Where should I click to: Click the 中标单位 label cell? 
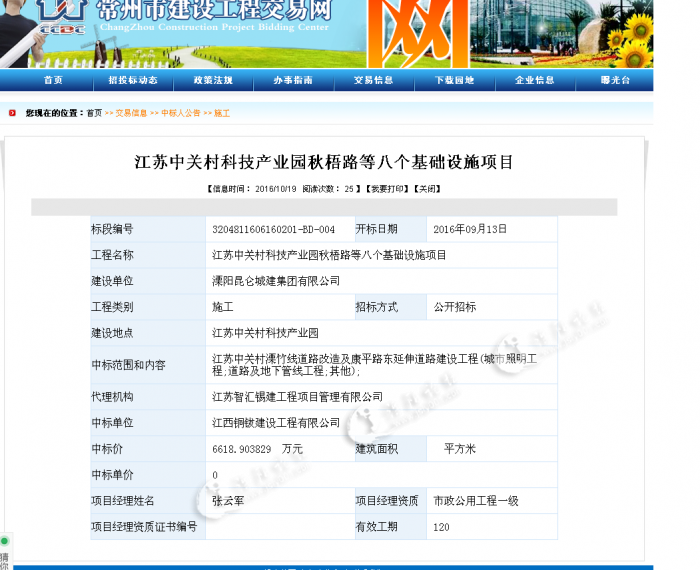pyautogui.click(x=148, y=423)
